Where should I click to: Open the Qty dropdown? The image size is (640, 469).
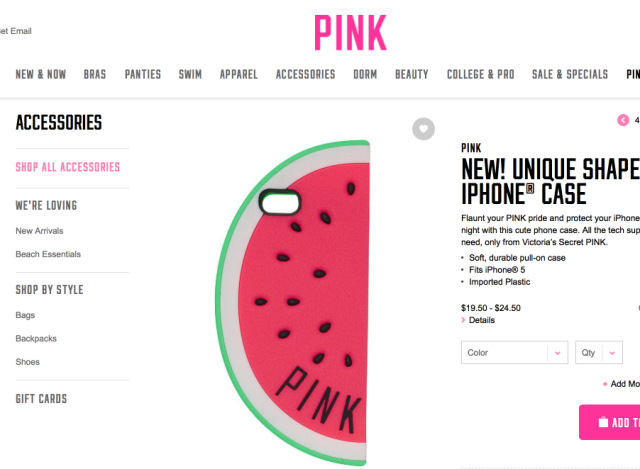pos(598,352)
